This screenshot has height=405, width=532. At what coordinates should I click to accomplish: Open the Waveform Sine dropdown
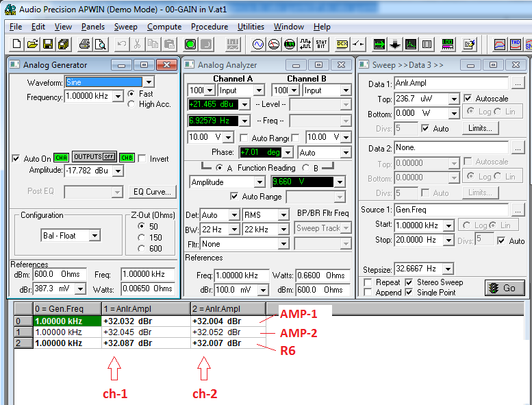(149, 82)
